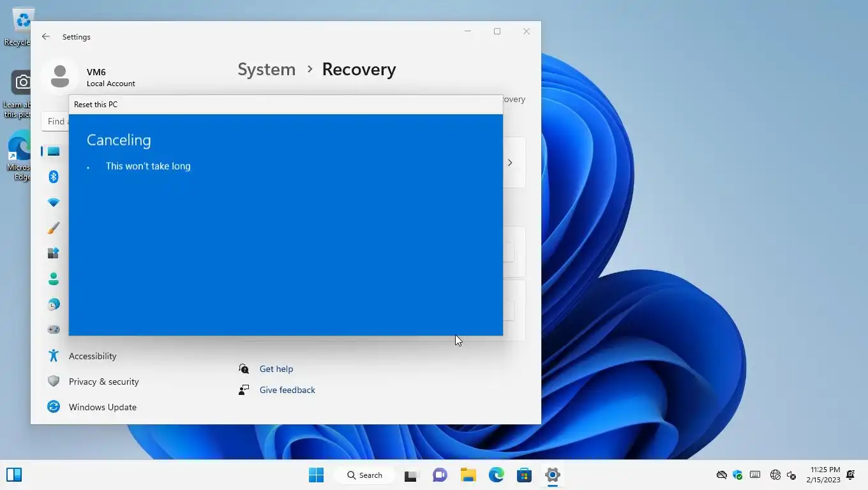Image resolution: width=868 pixels, height=490 pixels.
Task: Open the Chat app on the taskbar
Action: (440, 475)
